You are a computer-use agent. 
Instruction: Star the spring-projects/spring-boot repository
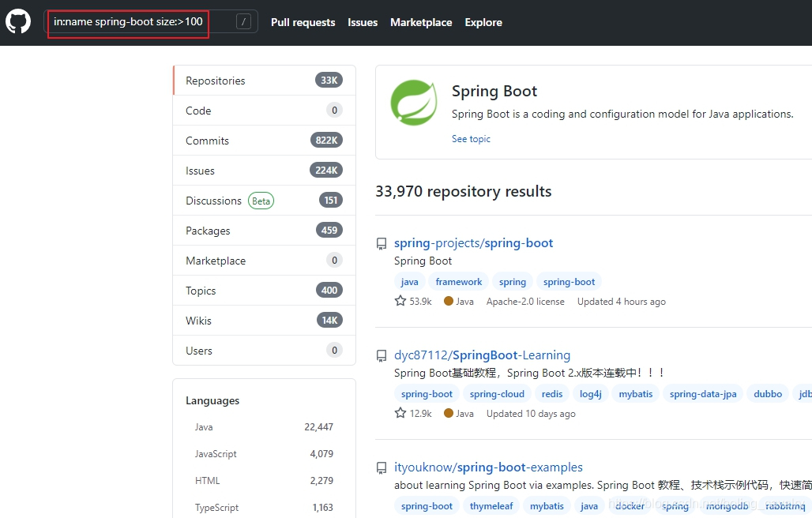[x=400, y=301]
